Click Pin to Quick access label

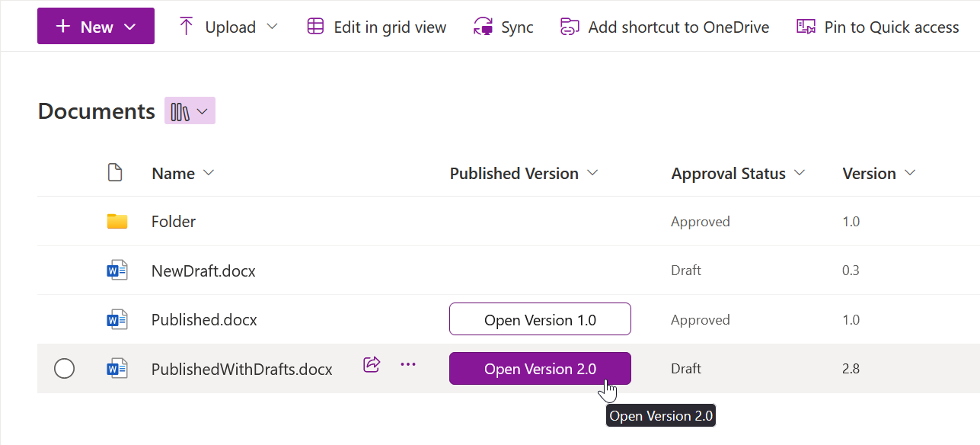pyautogui.click(x=892, y=27)
